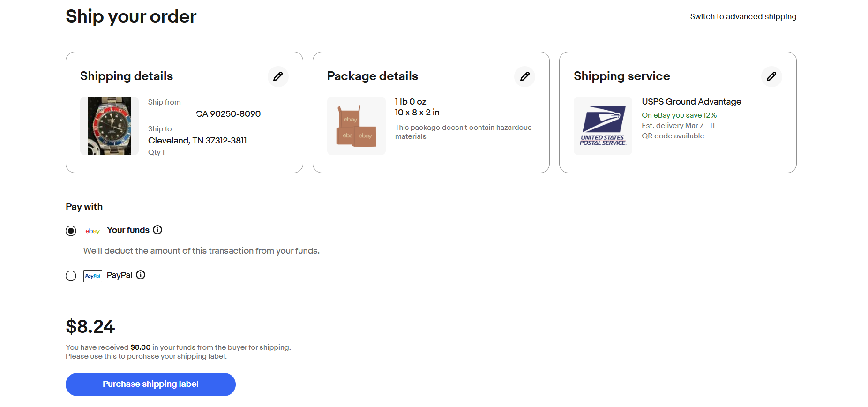The image size is (868, 407).
Task: Select PayPal payment radio button
Action: point(71,276)
